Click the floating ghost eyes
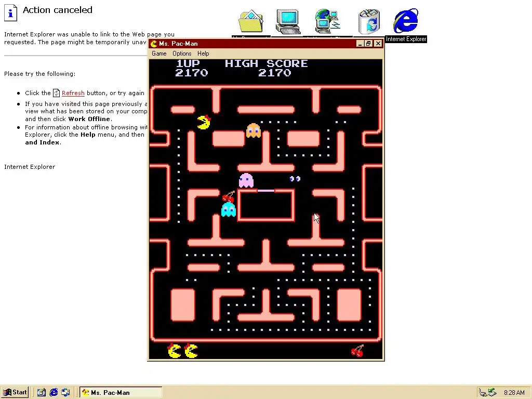532x399 pixels. click(x=295, y=179)
